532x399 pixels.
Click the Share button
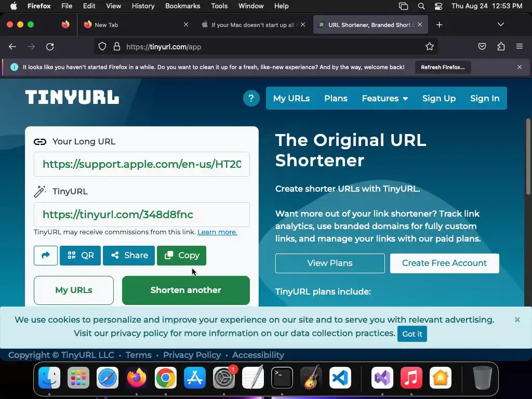pos(129,256)
